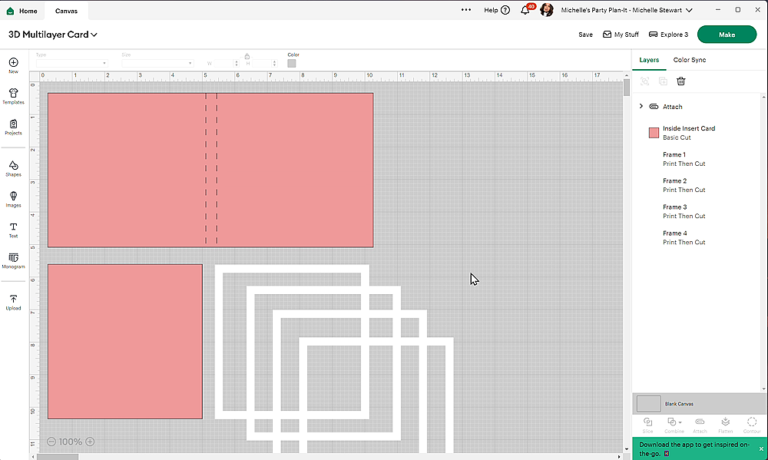Open the three-dots more menu
Viewport: 768px width, 460px height.
pyautogui.click(x=466, y=10)
